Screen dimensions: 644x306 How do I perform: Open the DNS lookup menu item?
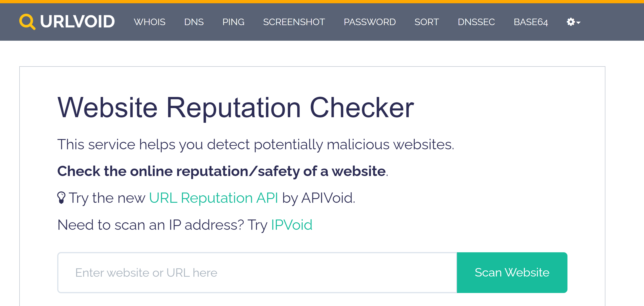[194, 22]
